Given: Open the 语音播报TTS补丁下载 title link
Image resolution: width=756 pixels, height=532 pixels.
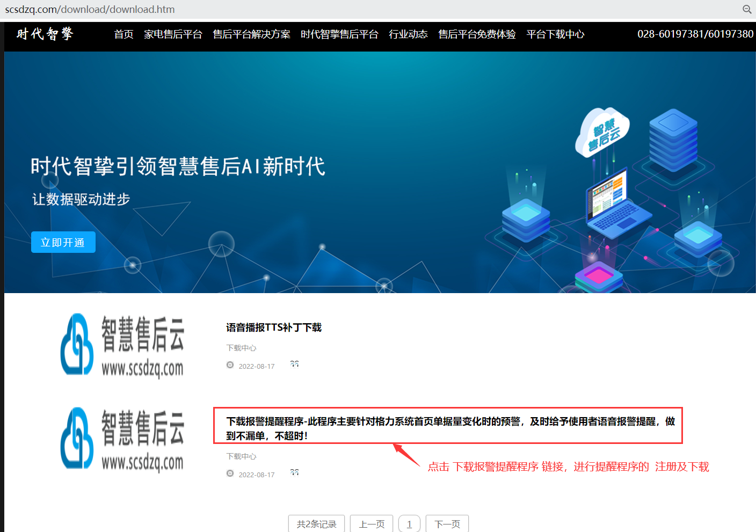Looking at the screenshot, I should coord(274,327).
